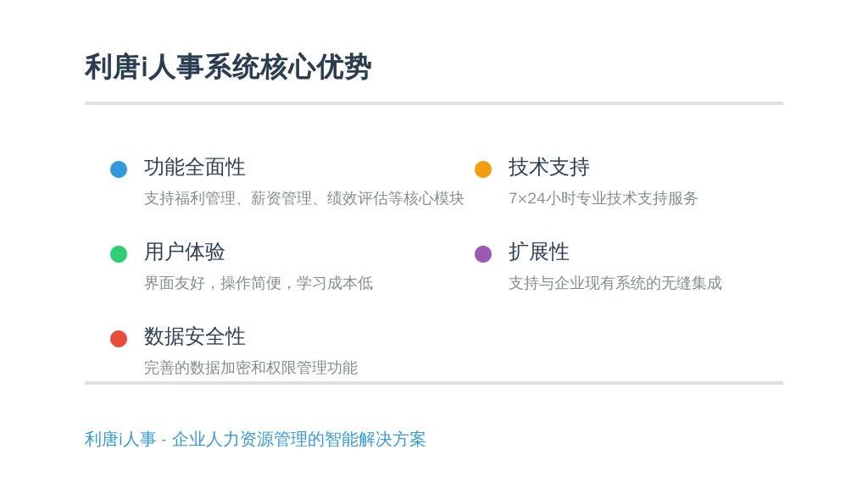Click description 支持福利管理、薪资管理、绩效评估等核心模块

304,198
